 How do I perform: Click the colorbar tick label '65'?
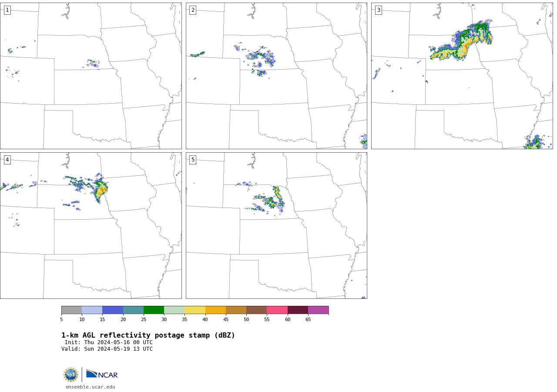coord(308,320)
